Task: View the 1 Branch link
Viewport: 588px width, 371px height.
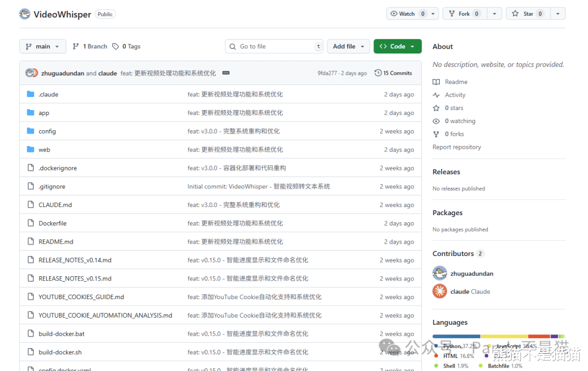Action: coord(90,46)
